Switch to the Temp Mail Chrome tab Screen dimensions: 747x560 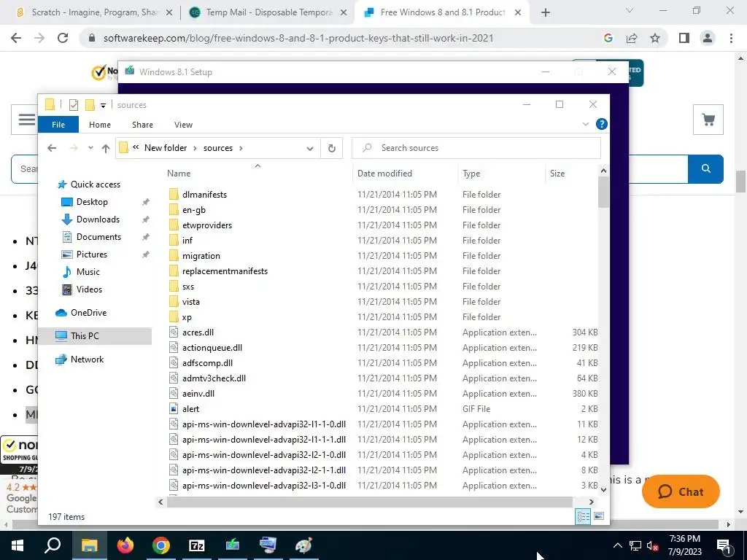pos(268,12)
